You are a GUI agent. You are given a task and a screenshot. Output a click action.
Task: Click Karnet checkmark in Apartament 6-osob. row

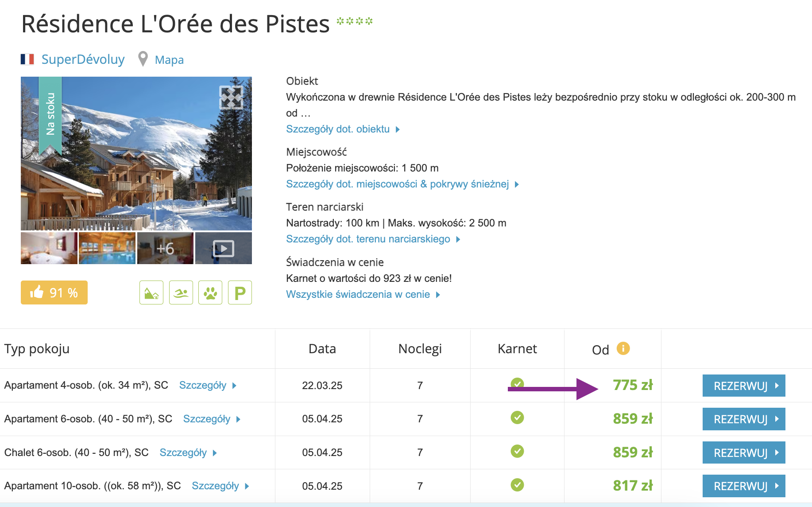(517, 417)
